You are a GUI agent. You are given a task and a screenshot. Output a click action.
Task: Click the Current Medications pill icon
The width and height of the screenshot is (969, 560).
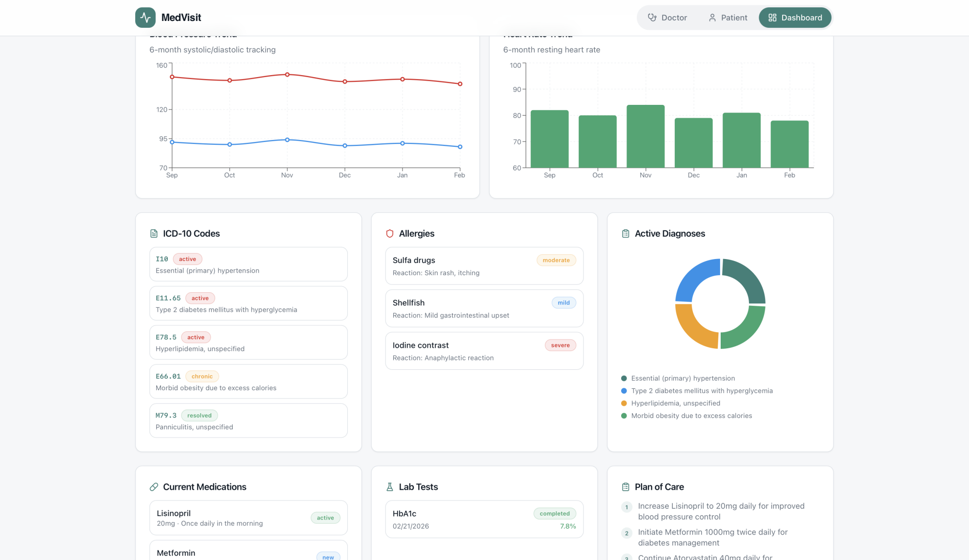tap(154, 487)
